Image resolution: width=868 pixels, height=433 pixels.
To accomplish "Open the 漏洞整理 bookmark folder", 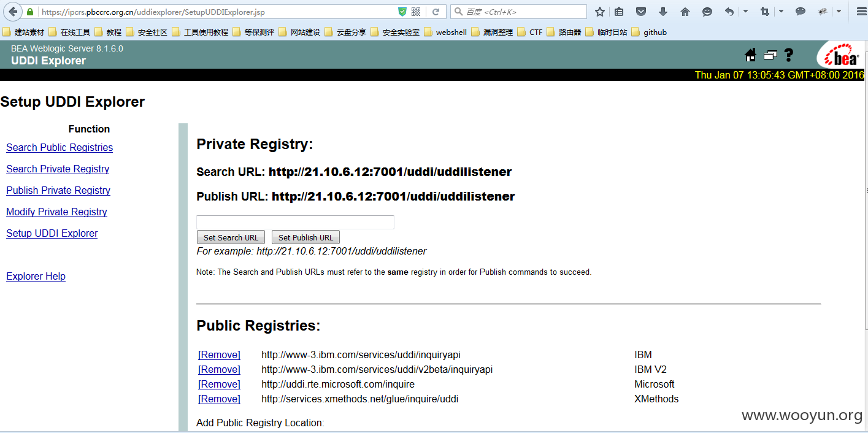I will (492, 32).
